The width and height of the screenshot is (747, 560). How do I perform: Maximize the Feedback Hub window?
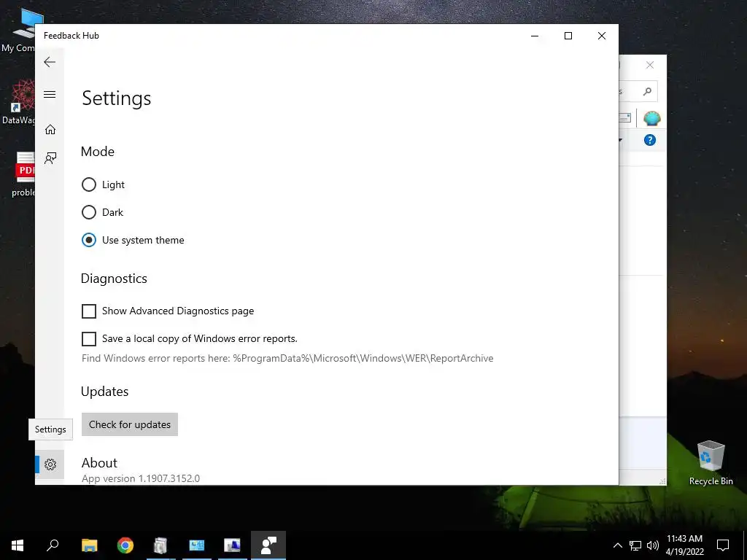pyautogui.click(x=568, y=36)
